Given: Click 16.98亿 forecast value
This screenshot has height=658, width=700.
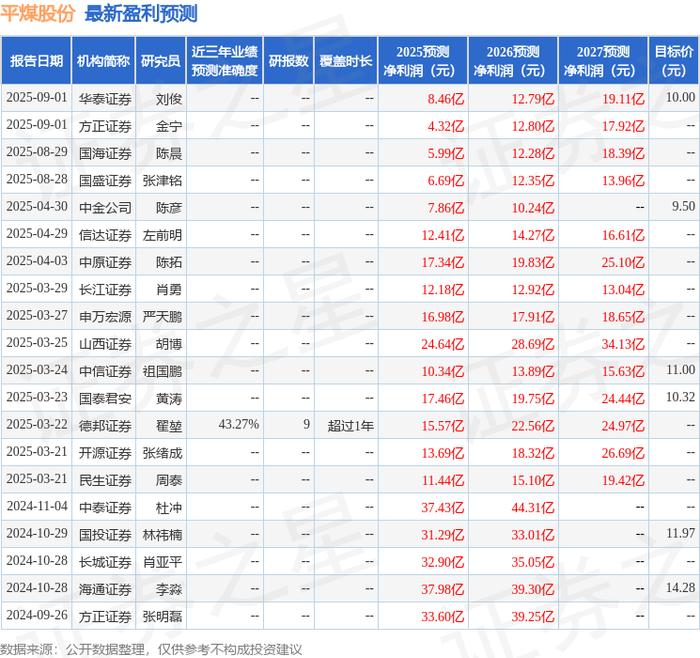Looking at the screenshot, I should [442, 317].
